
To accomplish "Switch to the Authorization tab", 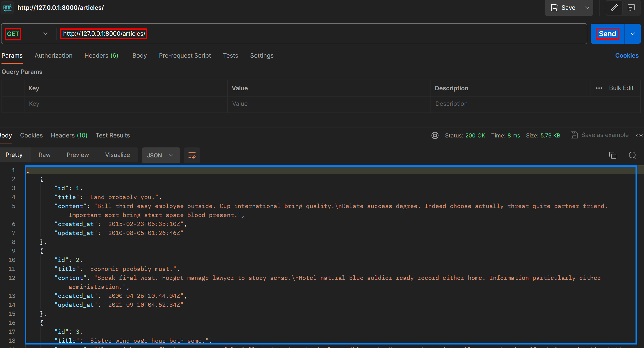I will 53,55.
